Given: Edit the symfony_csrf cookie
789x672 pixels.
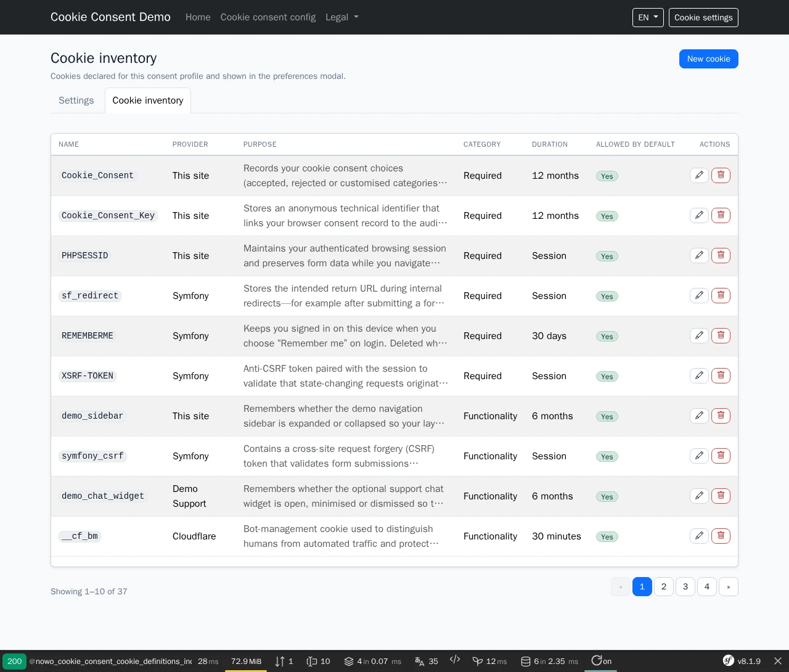Looking at the screenshot, I should 699,456.
